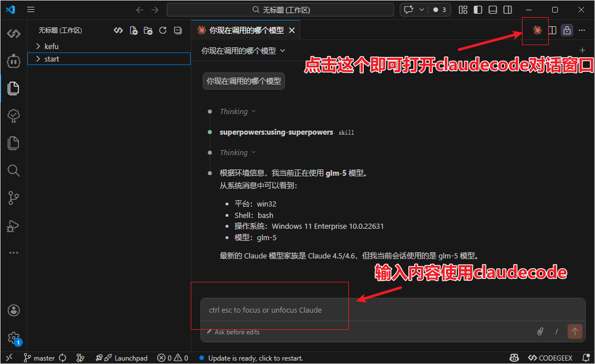This screenshot has height=364, width=595.
Task: Expand the chat dropdown arrow in title bar
Action: pyautogui.click(x=421, y=10)
